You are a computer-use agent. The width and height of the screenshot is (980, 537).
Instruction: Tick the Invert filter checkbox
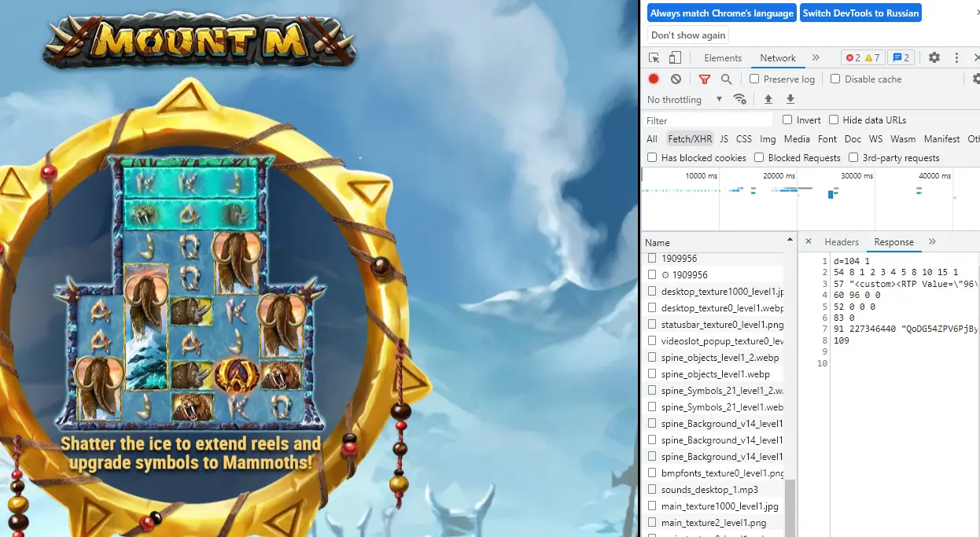(787, 120)
